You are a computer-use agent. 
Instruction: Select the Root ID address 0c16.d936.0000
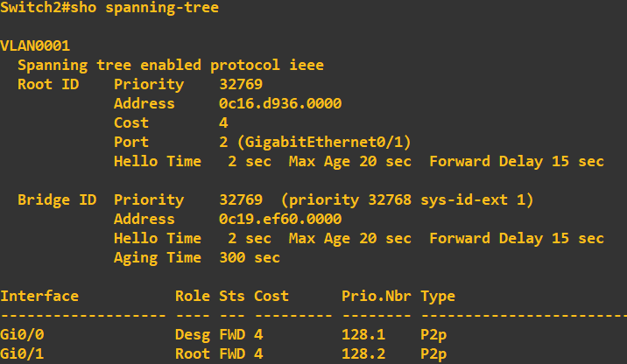point(280,103)
